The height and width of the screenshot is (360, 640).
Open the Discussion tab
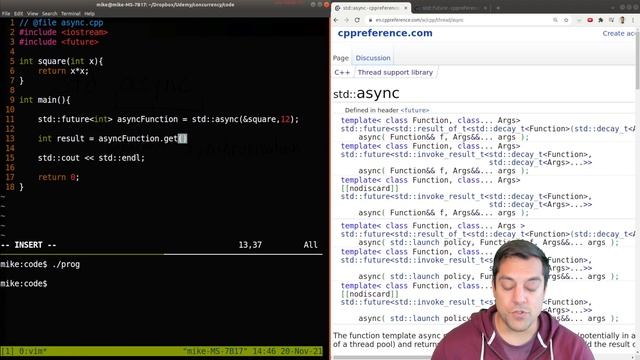pos(373,58)
